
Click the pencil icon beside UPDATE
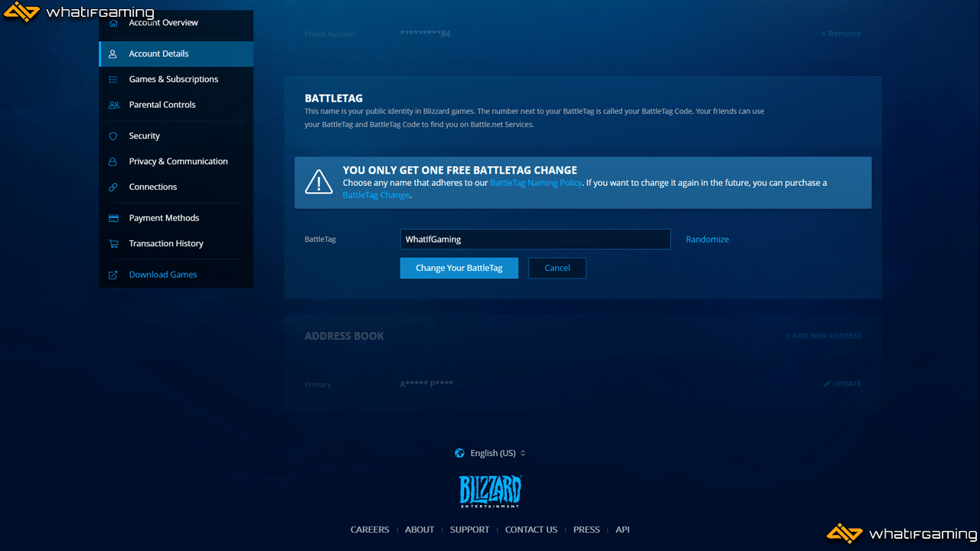(827, 383)
